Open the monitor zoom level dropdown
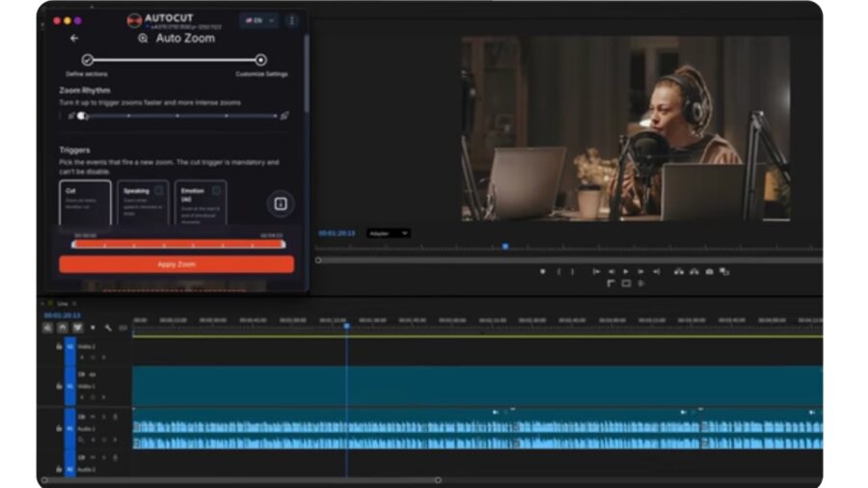 pyautogui.click(x=389, y=233)
